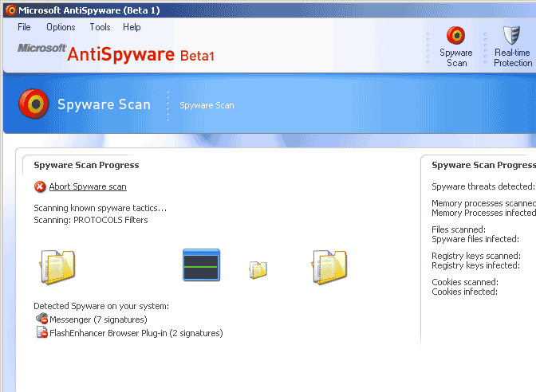
Task: Click the Spyware Scan breadcrumb label
Action: (x=207, y=105)
